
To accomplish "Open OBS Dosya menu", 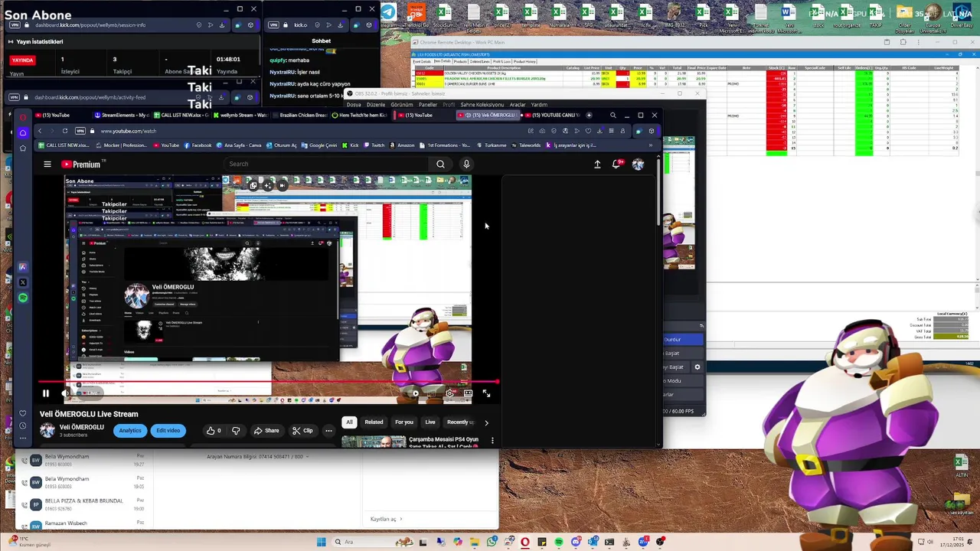I will pos(354,105).
